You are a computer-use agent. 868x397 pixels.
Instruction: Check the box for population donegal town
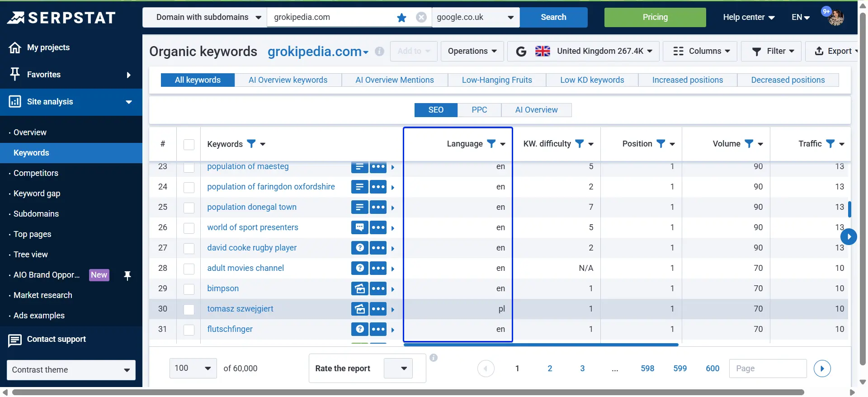pyautogui.click(x=189, y=208)
